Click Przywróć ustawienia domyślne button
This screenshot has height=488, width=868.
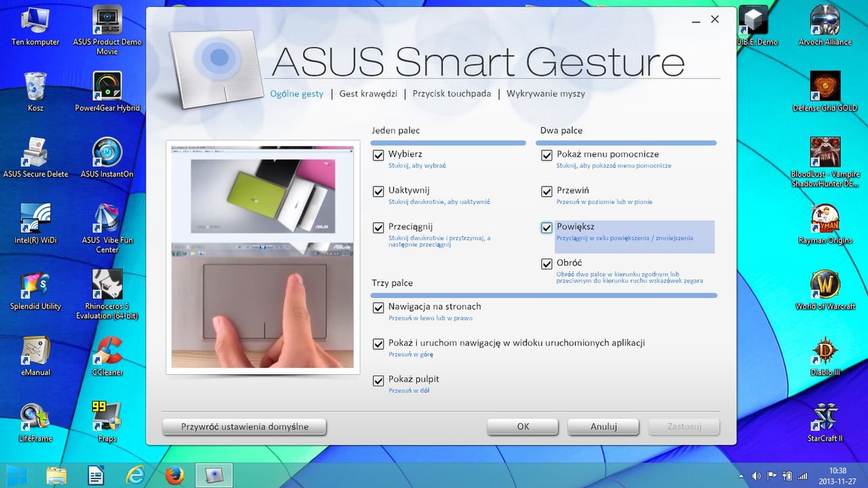(x=245, y=426)
